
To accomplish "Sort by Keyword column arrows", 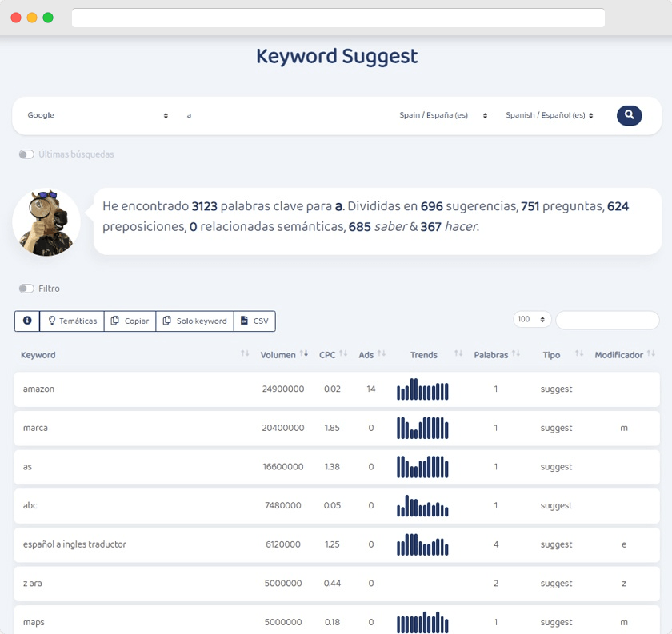I will click(245, 353).
